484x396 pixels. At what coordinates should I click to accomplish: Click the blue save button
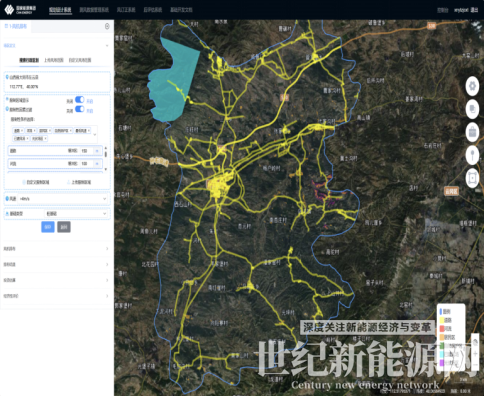point(48,227)
